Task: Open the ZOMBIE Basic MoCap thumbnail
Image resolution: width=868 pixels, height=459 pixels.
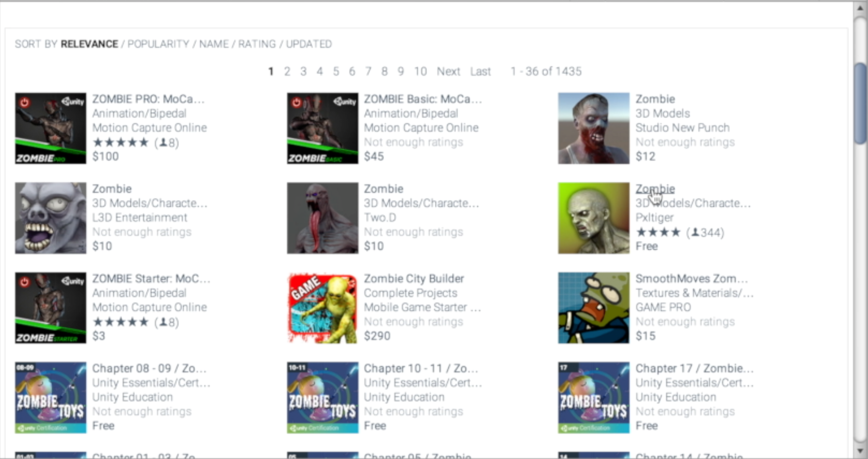Action: tap(323, 128)
